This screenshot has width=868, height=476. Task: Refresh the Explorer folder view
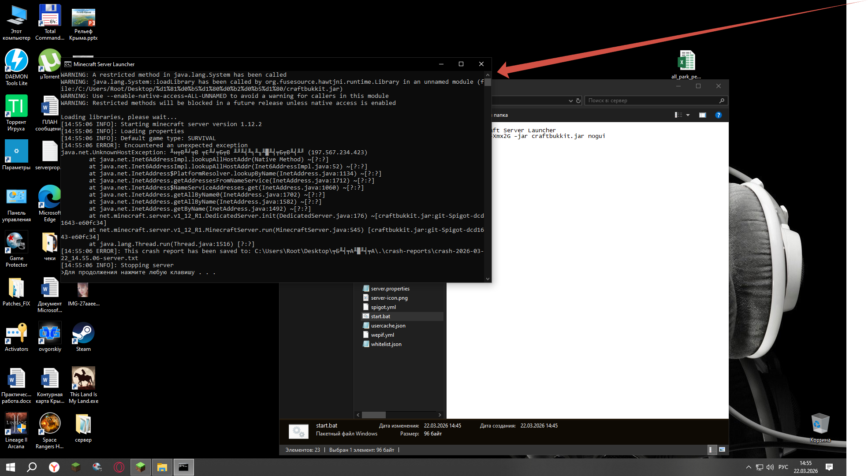(578, 100)
